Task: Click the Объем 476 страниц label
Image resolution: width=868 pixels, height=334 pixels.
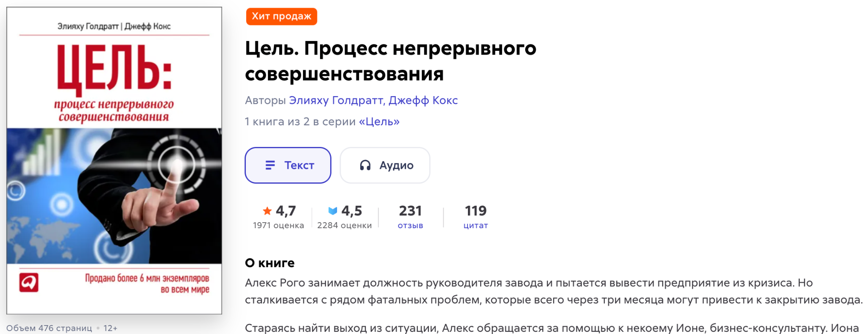Action: pos(49,328)
